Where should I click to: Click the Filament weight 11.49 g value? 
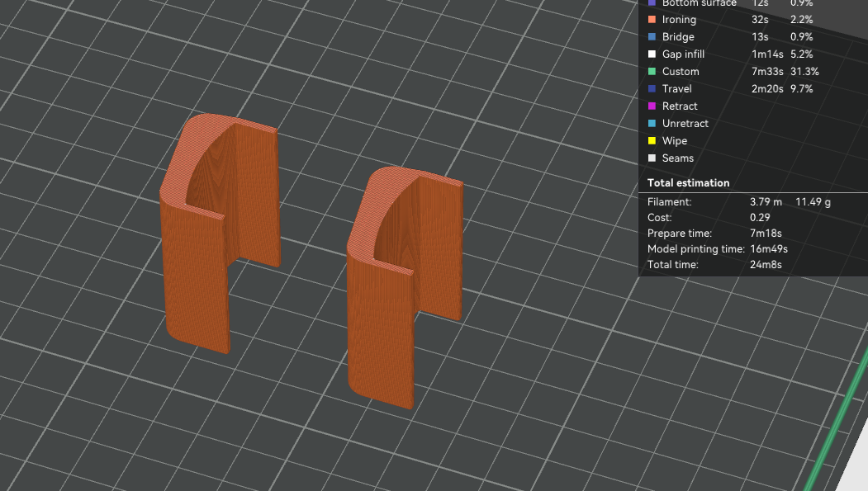[813, 202]
